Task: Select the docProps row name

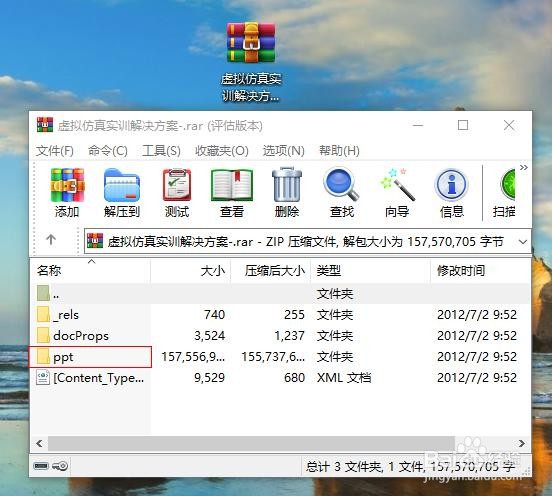Action: (81, 336)
